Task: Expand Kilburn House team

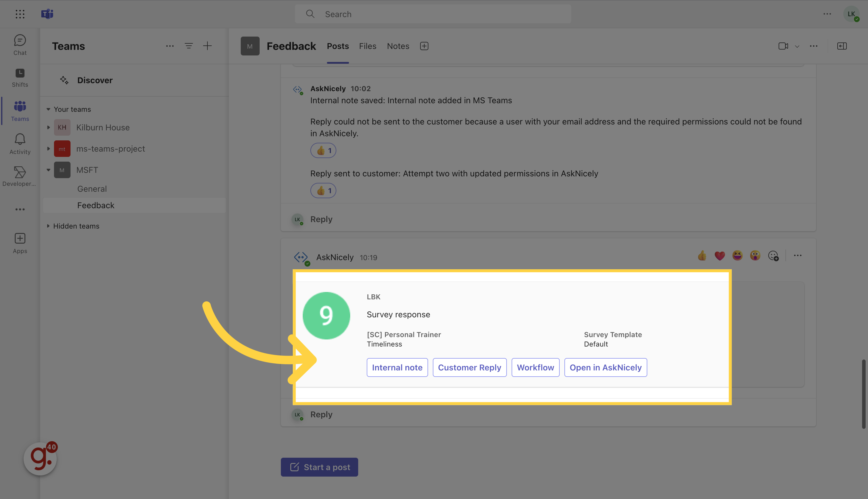Action: [x=48, y=127]
